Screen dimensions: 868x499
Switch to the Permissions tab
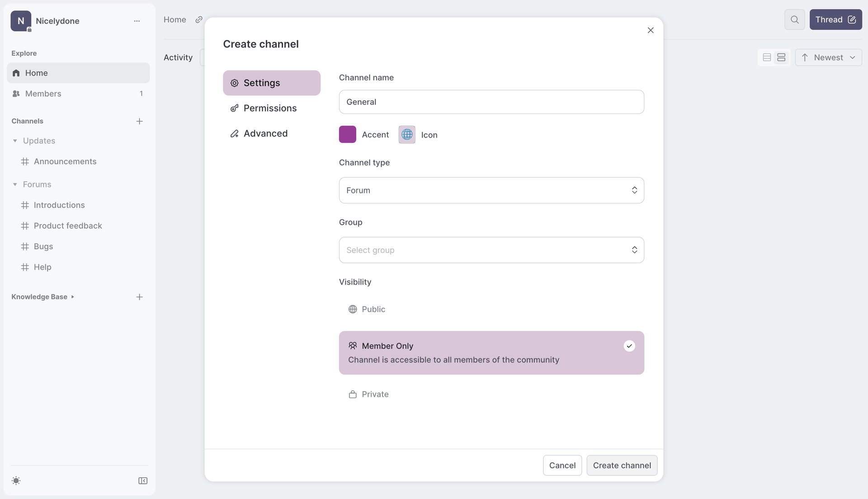(270, 108)
